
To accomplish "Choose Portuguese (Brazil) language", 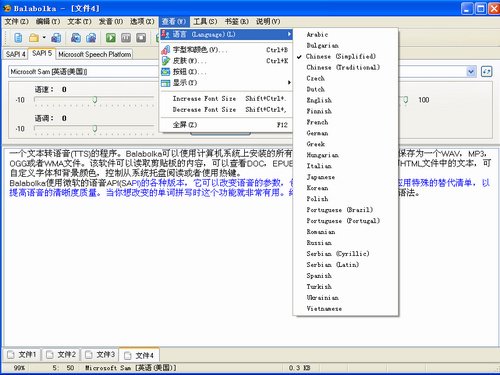I will point(345,210).
